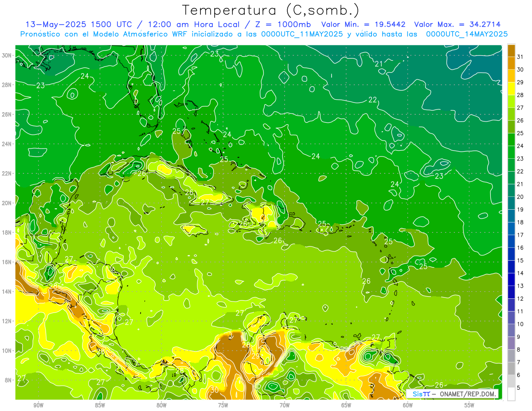Click the color scale label 11

[x=520, y=311]
